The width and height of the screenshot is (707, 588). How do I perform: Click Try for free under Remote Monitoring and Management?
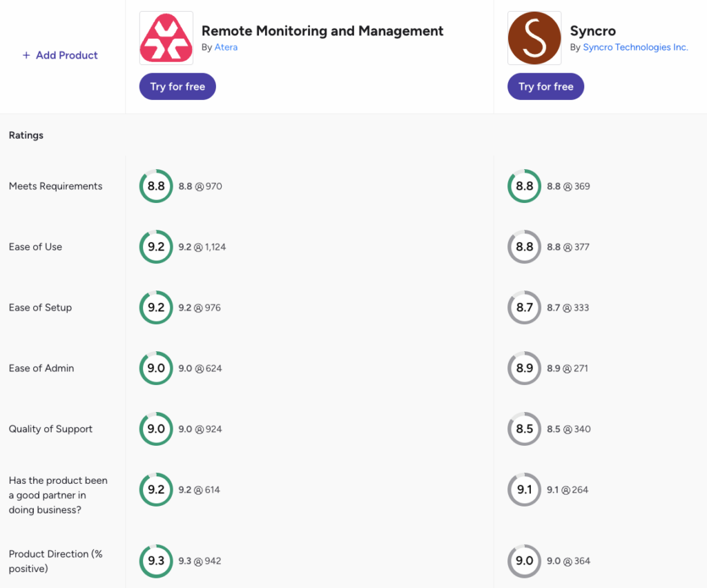click(x=177, y=86)
